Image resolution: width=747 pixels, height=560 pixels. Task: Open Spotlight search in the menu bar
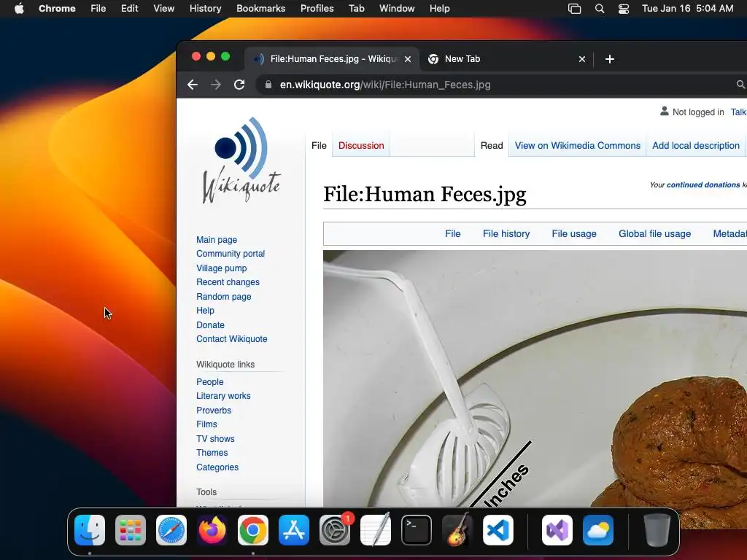point(600,9)
